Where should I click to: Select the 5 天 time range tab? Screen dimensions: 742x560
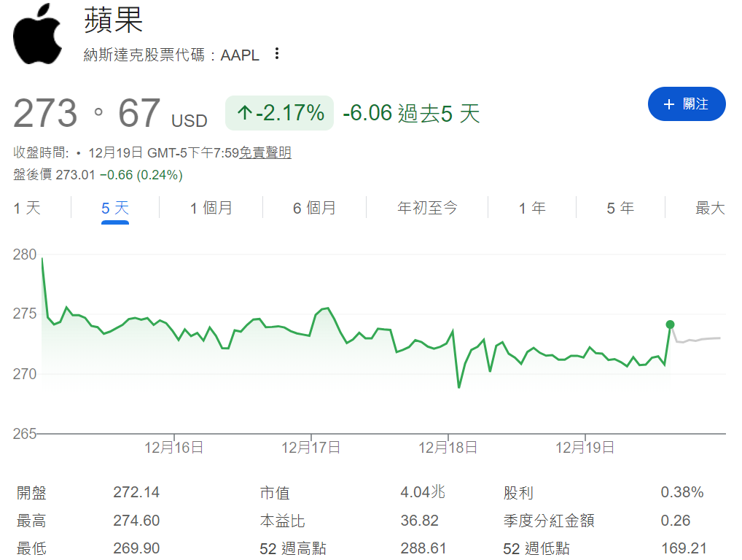click(115, 208)
